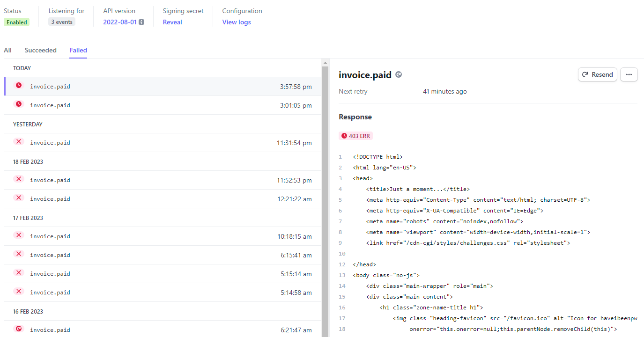Screen dimensions: 644x337
Task: Click the 3 events badge
Action: click(62, 22)
